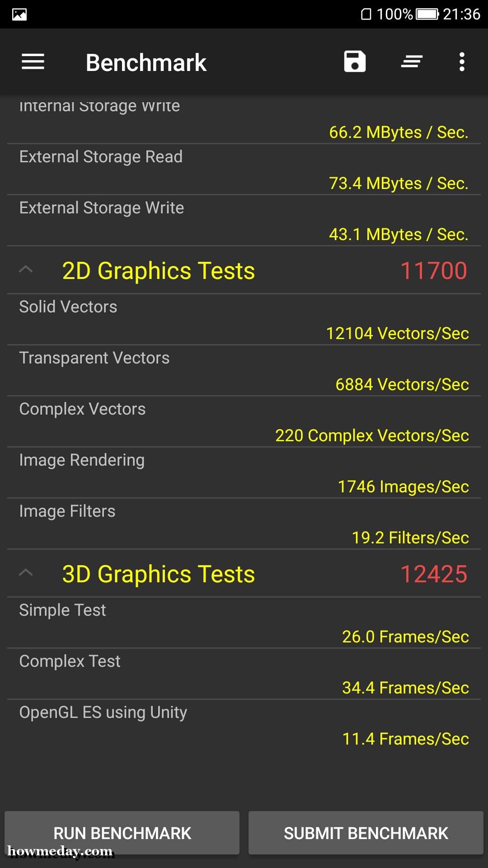Viewport: 488px width, 868px height.
Task: Select OpenGL ES using Unity row
Action: coord(244,725)
